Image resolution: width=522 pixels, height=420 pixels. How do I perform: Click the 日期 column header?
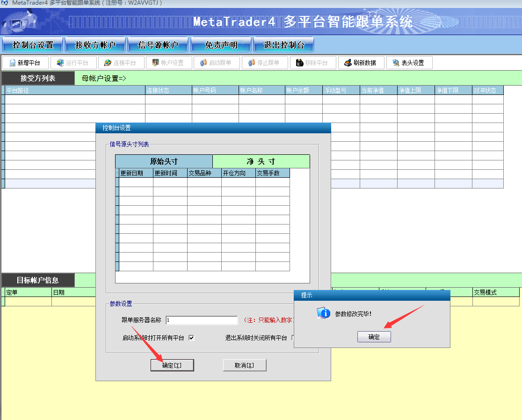pyautogui.click(x=73, y=292)
